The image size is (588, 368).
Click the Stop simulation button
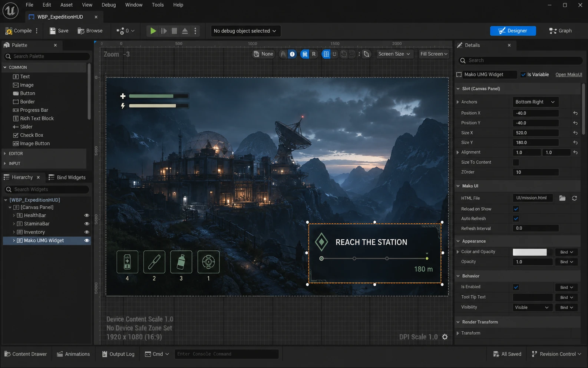pos(174,31)
